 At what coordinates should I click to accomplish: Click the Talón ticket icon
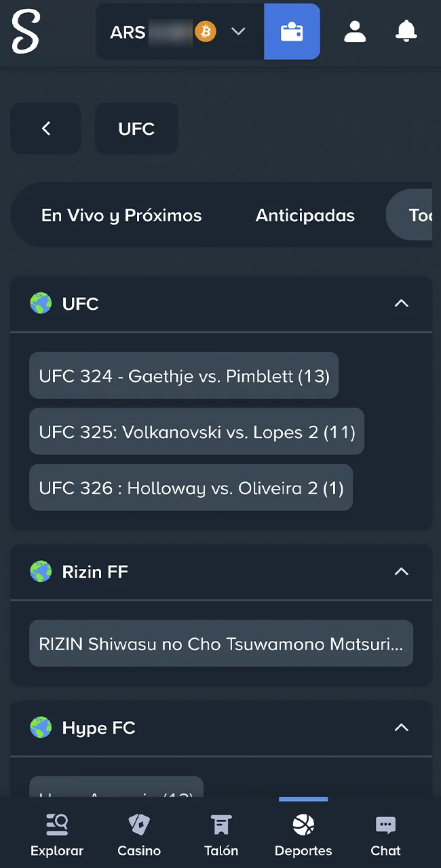[x=221, y=825]
